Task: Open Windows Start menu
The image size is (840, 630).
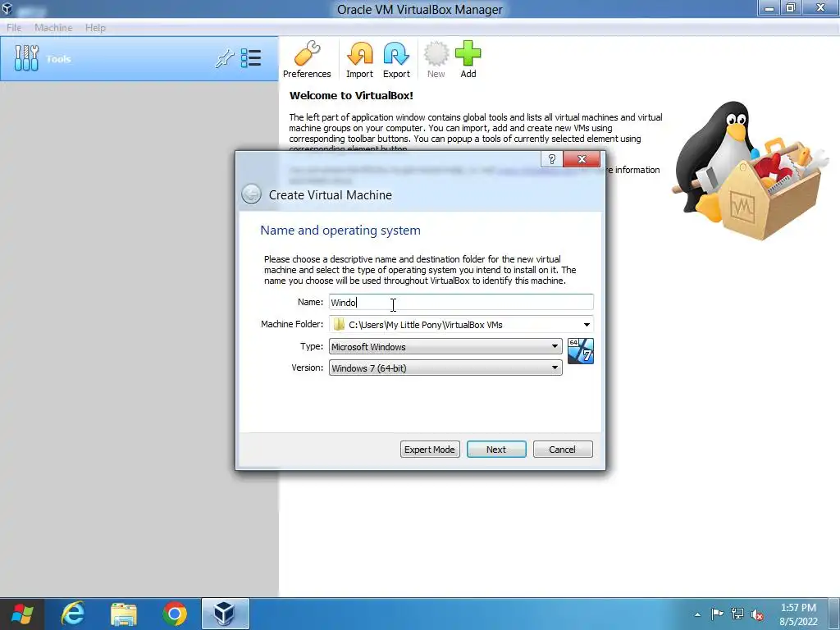Action: pyautogui.click(x=22, y=614)
